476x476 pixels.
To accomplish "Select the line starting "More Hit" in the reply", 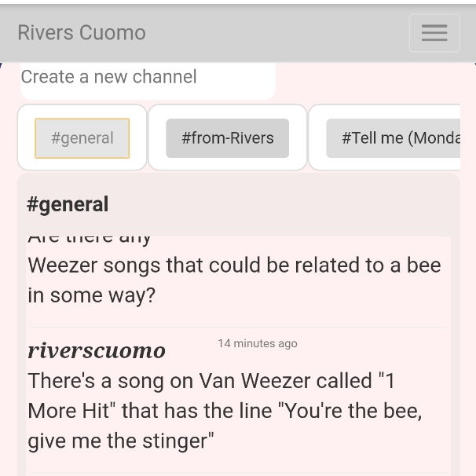I will pyautogui.click(x=224, y=411).
